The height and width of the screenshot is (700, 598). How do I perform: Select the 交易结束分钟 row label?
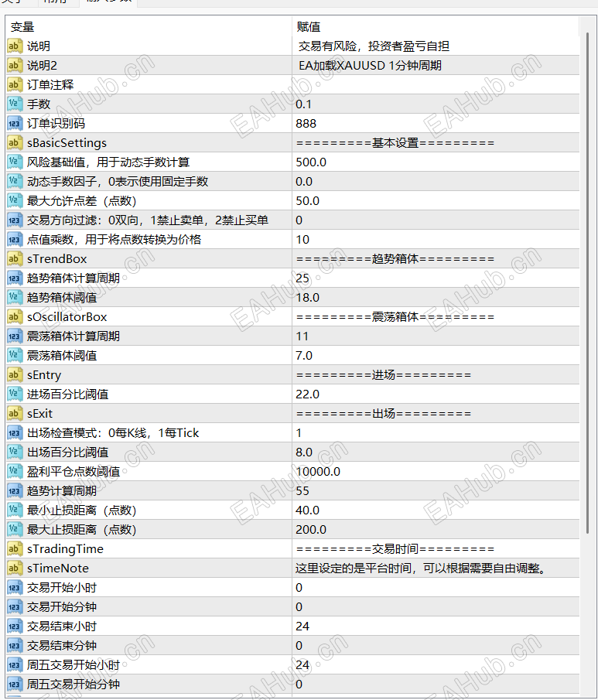pos(62,646)
